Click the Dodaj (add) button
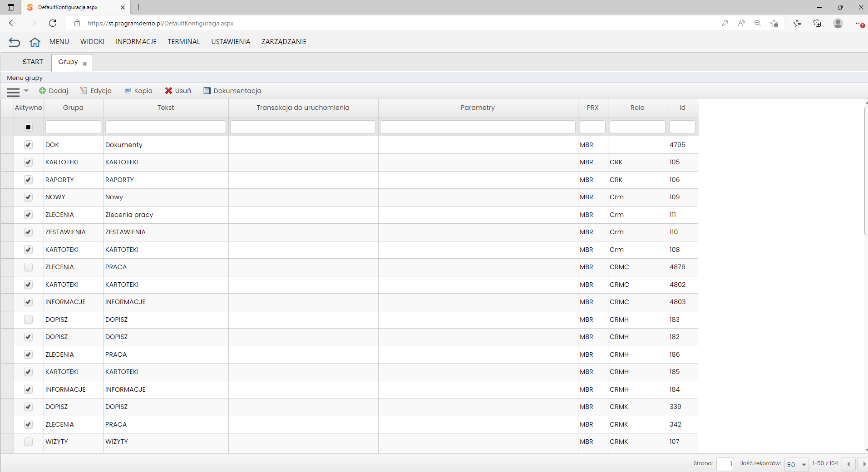Viewport: 868px width, 472px height. click(x=54, y=91)
